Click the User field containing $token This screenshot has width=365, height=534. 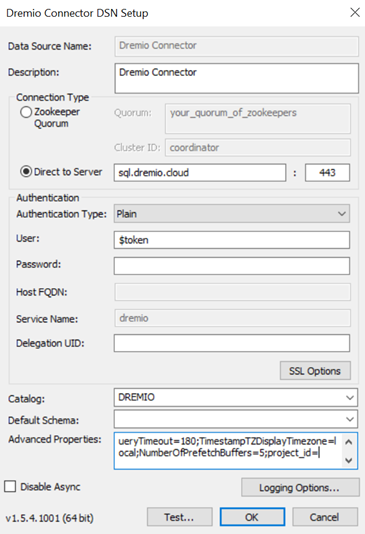232,240
